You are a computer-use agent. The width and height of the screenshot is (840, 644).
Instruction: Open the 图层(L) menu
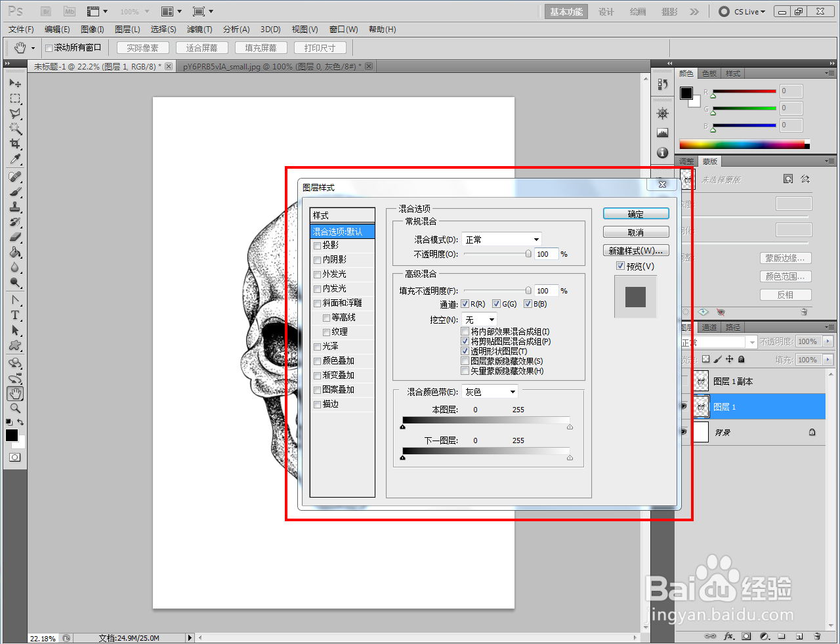127,30
